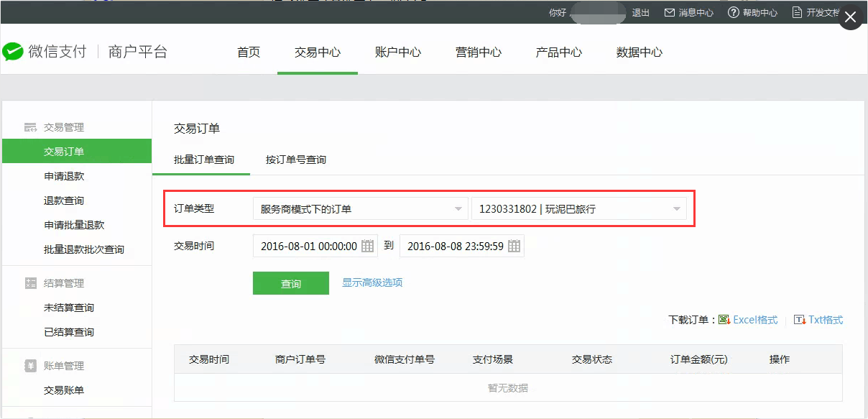Viewport: 868px width, 419px height.
Task: Switch to the 按订单号查询 tab
Action: pos(296,160)
